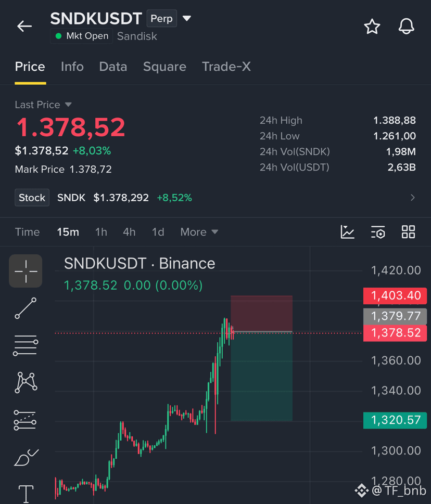Switch chart to 1h interval
The width and height of the screenshot is (431, 504).
(101, 232)
